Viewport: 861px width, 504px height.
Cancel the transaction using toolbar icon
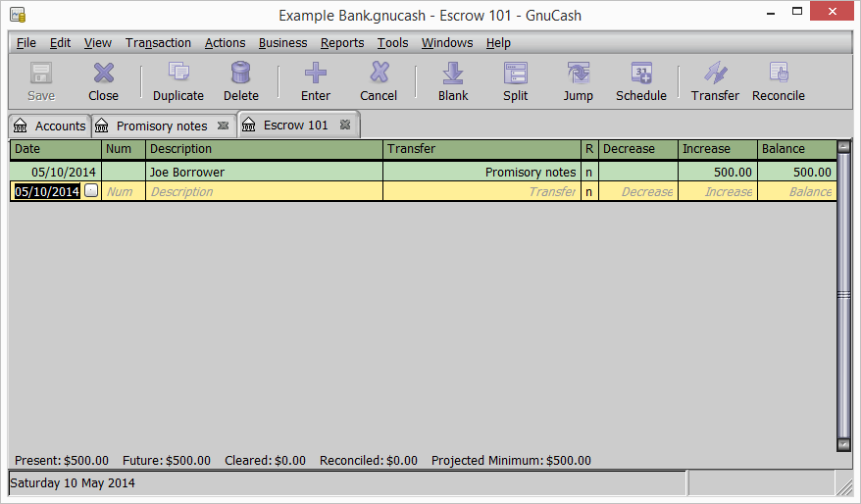[378, 81]
